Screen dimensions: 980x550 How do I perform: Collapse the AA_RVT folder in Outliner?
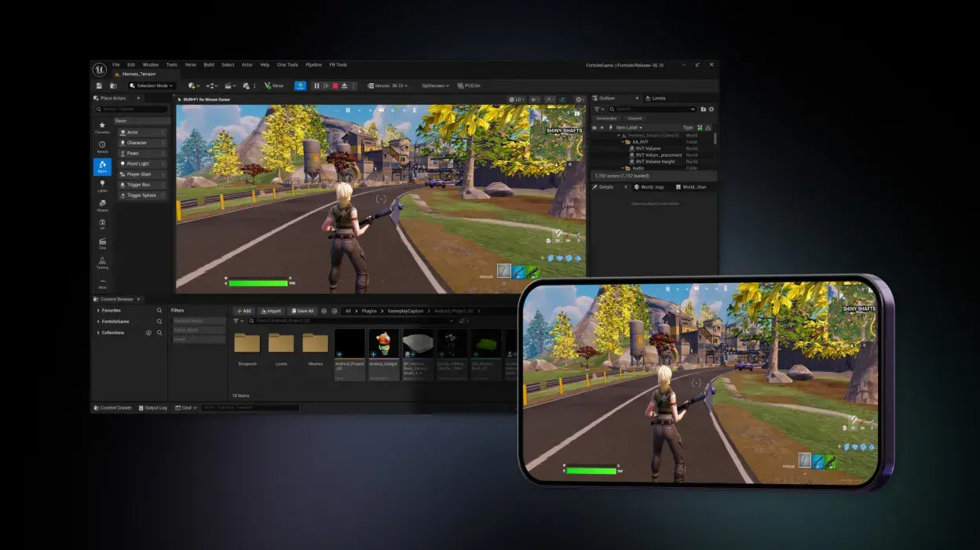(x=622, y=142)
